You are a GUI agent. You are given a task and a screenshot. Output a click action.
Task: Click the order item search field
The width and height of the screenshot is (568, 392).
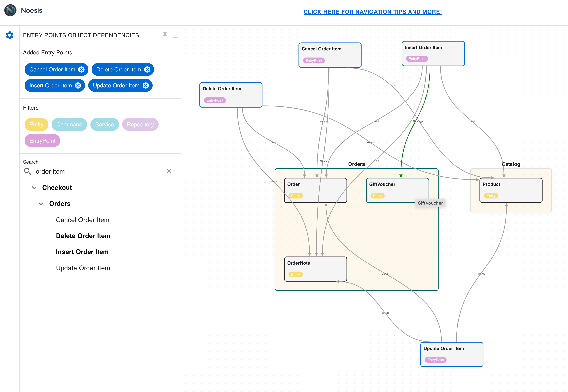tap(98, 171)
